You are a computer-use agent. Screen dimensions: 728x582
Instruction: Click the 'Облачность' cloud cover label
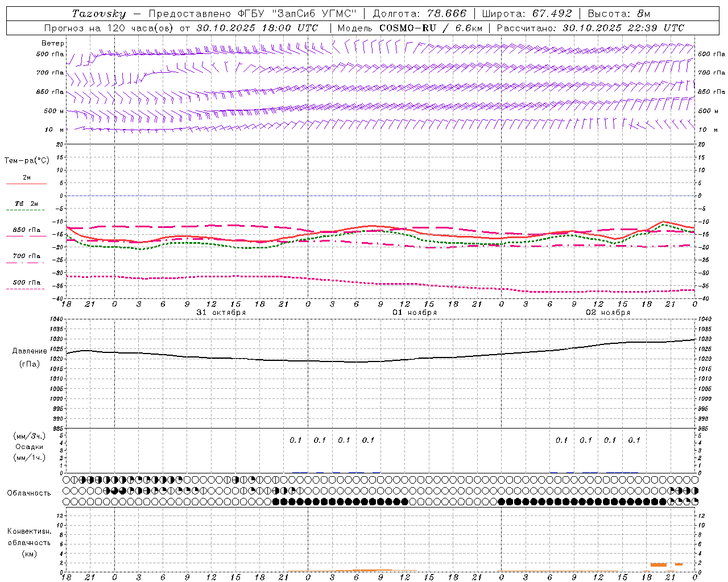point(29,493)
